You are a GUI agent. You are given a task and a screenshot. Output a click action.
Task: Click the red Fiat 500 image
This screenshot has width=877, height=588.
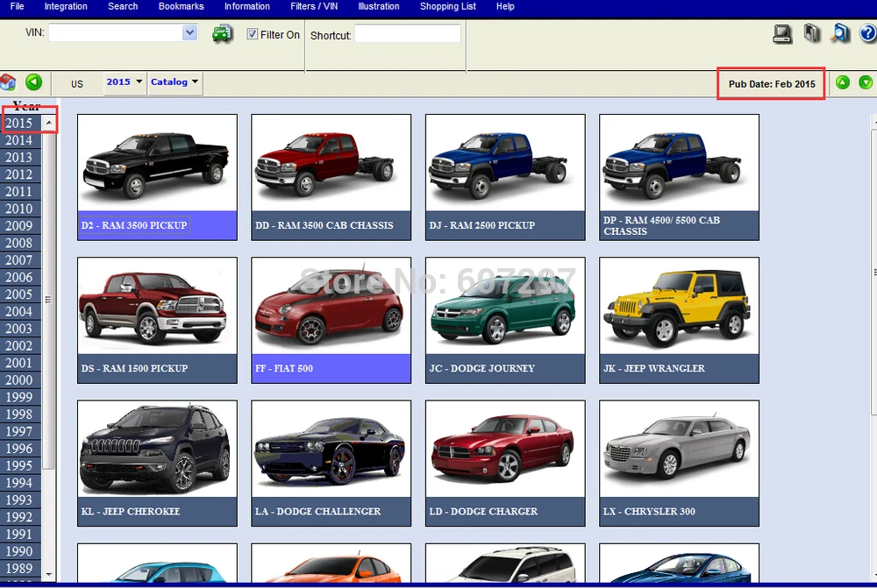click(x=332, y=306)
